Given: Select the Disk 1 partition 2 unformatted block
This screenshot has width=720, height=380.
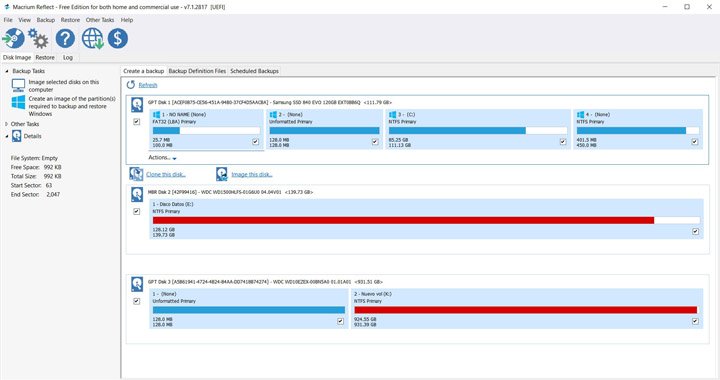Looking at the screenshot, I should (324, 129).
